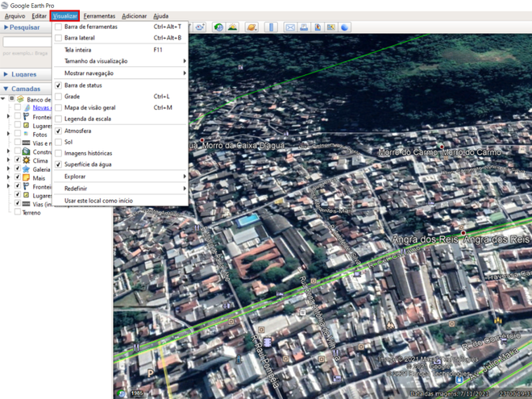
Task: Click the Morro do Carmo place marker
Action: [x=442, y=147]
